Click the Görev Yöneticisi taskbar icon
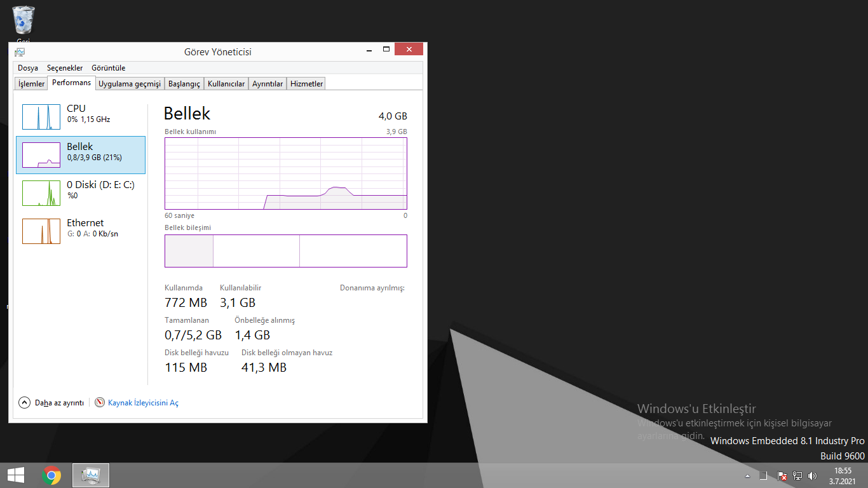This screenshot has height=488, width=868. (90, 475)
